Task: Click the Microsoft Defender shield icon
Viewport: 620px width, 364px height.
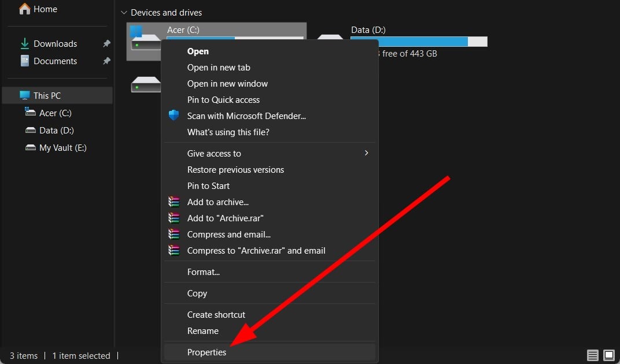Action: tap(174, 115)
